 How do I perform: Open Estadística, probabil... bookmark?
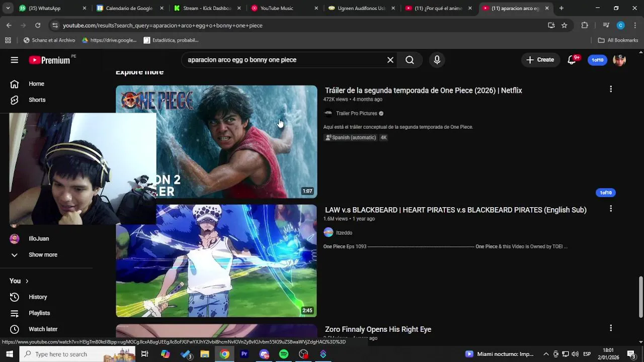point(171,40)
